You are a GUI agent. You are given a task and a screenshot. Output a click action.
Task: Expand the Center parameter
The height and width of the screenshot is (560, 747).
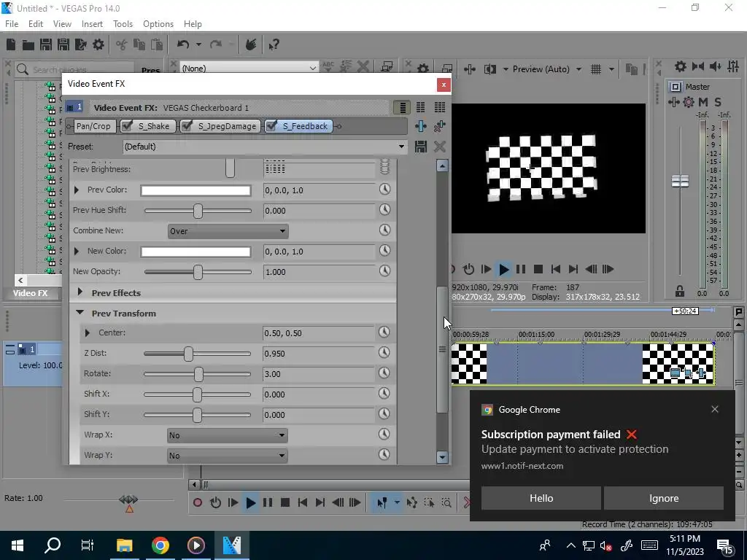(x=88, y=332)
